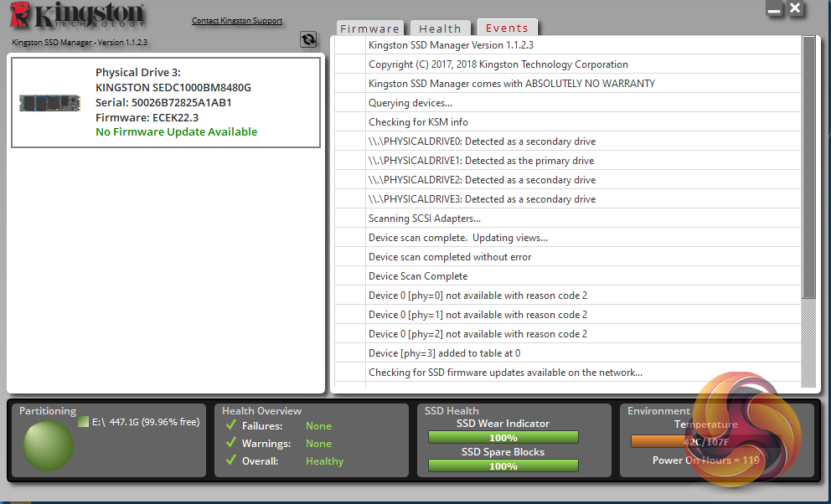This screenshot has height=504, width=831.
Task: Click the Overall green checkmark
Action: click(230, 460)
